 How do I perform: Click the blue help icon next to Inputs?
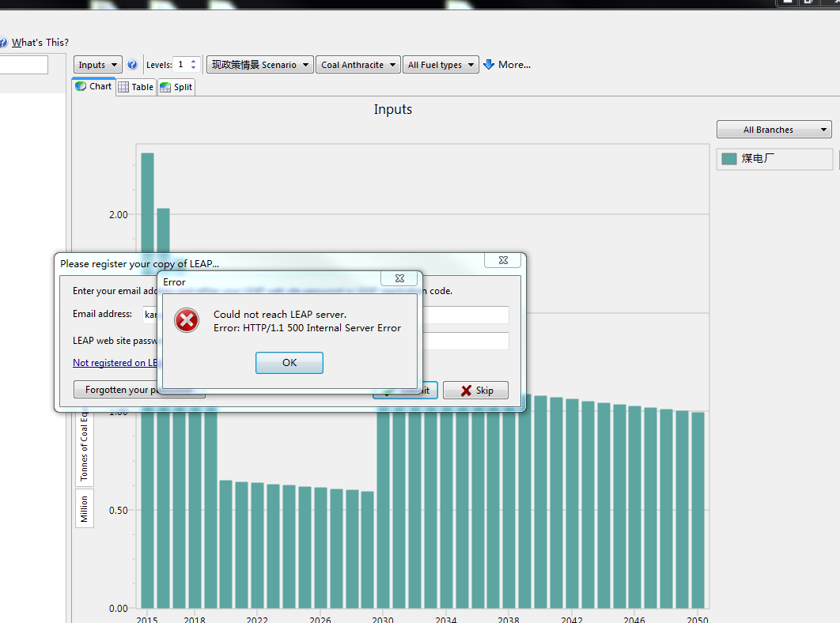pyautogui.click(x=132, y=64)
